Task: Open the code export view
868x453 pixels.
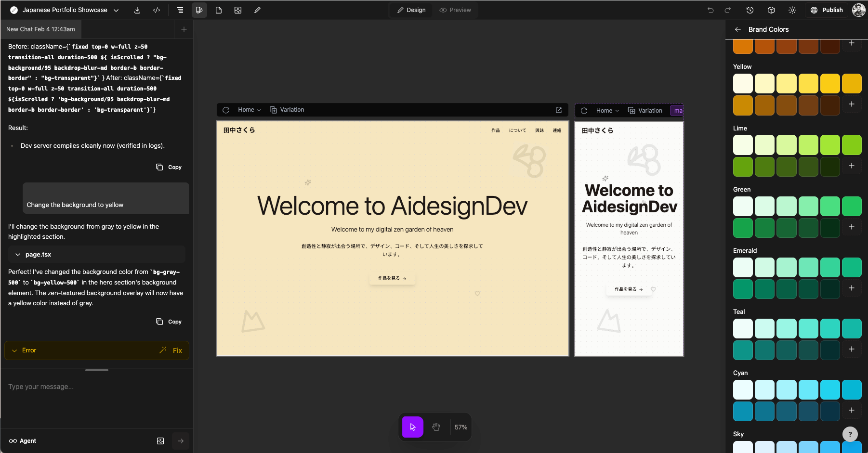Action: [x=157, y=10]
